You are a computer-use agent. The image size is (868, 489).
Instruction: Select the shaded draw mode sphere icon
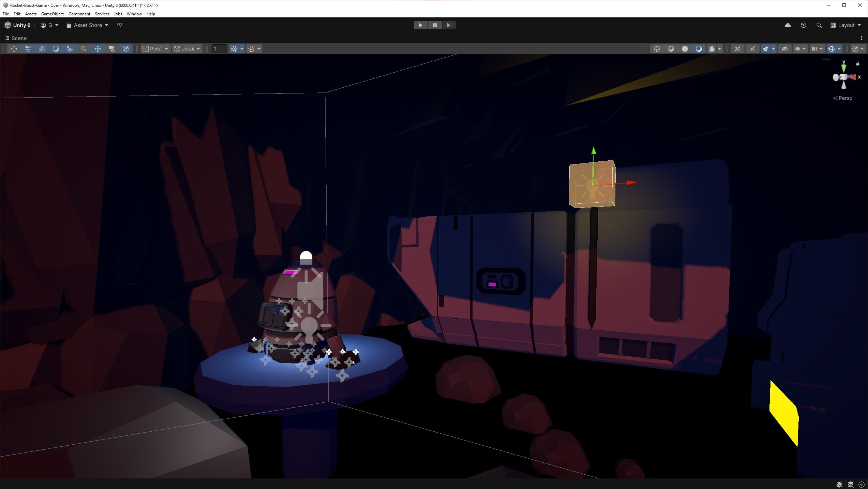[685, 49]
